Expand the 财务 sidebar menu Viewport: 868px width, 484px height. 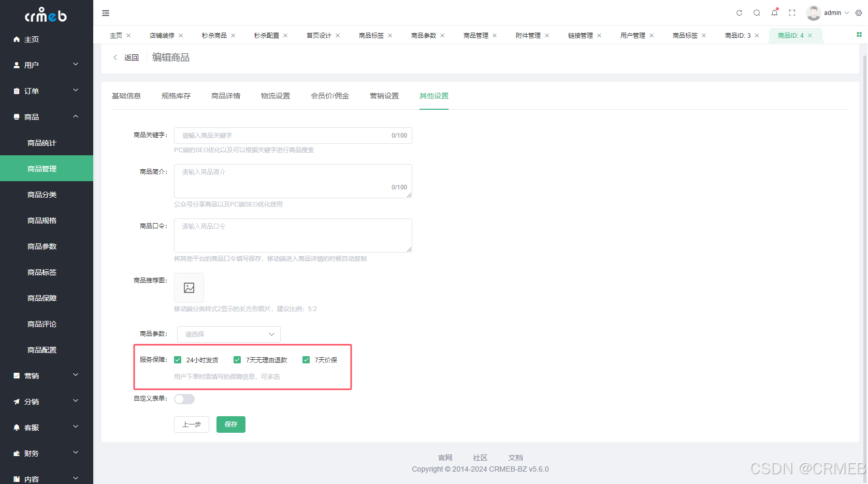[47, 453]
